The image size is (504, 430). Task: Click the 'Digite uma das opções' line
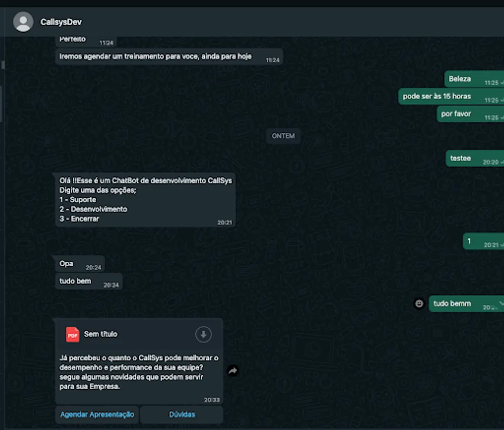coord(98,190)
